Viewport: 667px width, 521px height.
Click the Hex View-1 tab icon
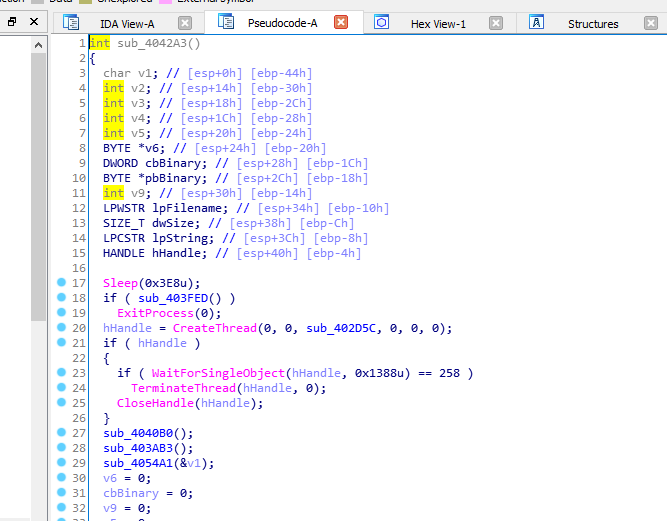[x=382, y=22]
